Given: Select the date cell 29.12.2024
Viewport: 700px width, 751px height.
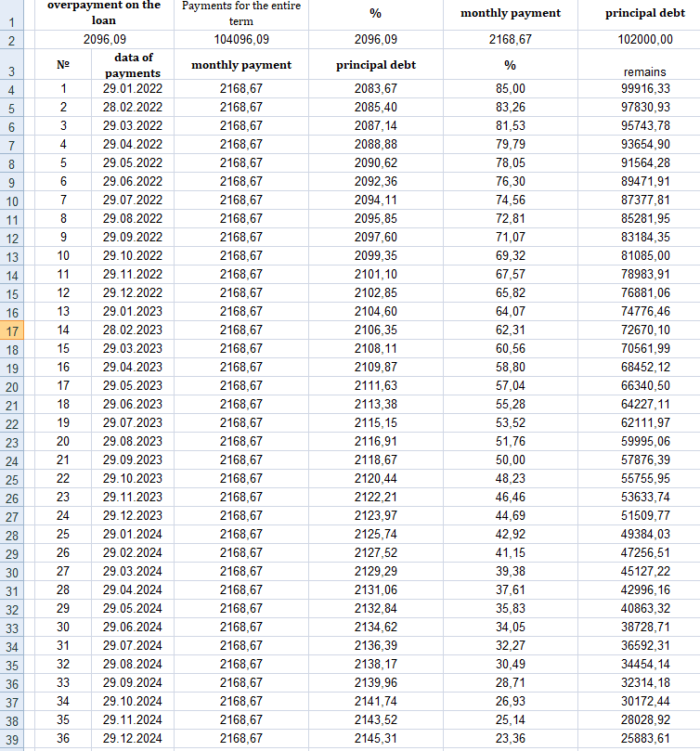Looking at the screenshot, I should coord(132,738).
